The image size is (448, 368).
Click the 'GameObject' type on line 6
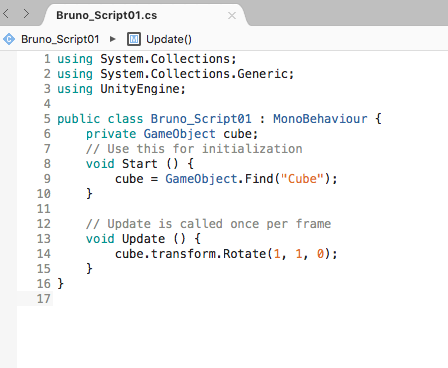coord(180,134)
